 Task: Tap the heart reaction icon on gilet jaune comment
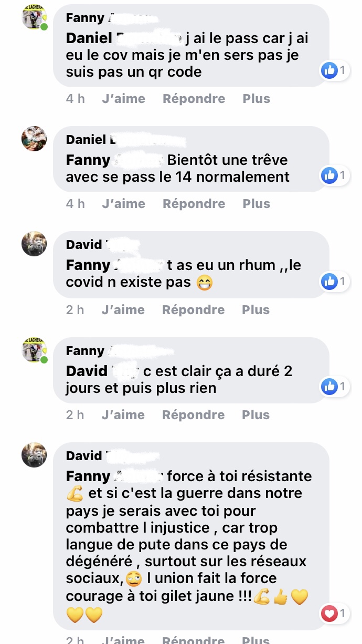(x=329, y=613)
